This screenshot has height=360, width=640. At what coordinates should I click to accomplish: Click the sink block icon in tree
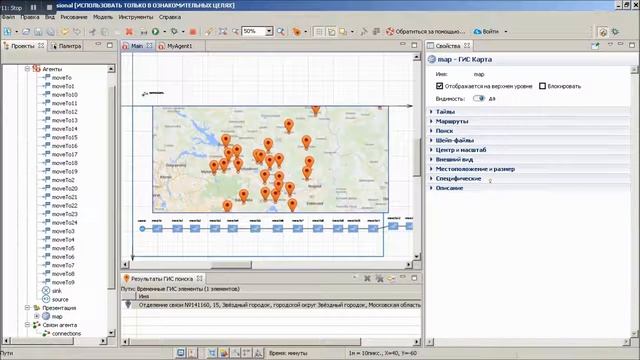tap(46, 291)
